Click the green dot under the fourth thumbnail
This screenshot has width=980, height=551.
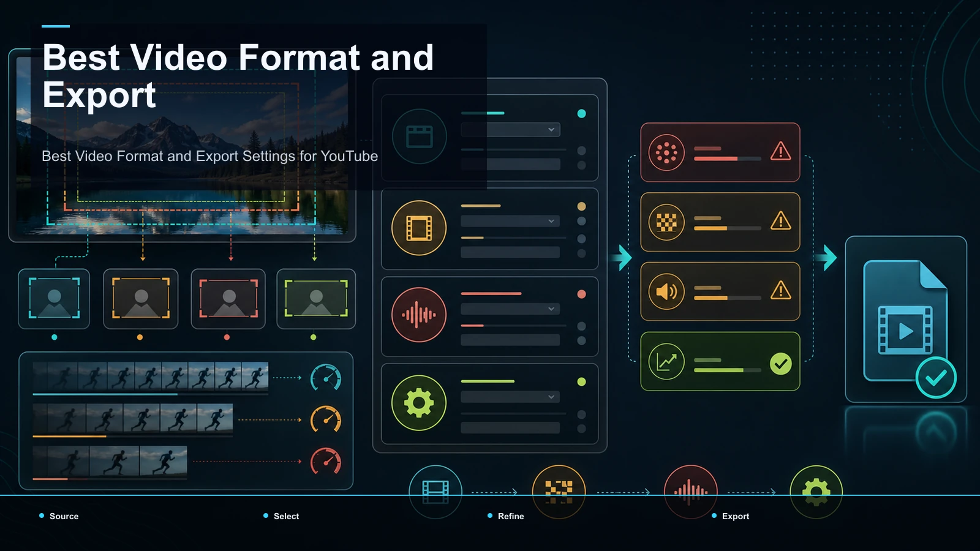(x=314, y=337)
